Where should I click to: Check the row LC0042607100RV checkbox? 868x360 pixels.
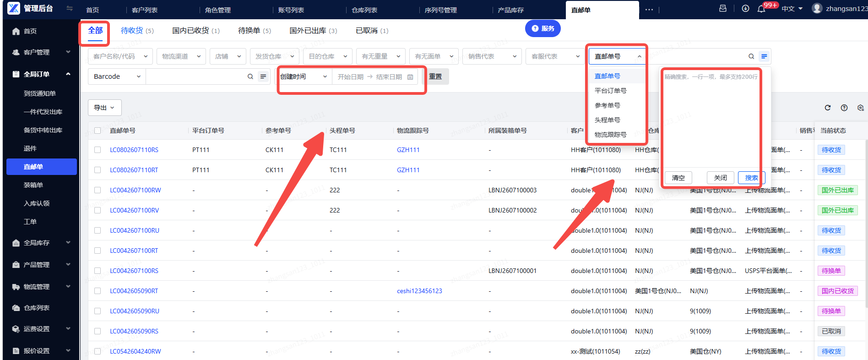98,210
